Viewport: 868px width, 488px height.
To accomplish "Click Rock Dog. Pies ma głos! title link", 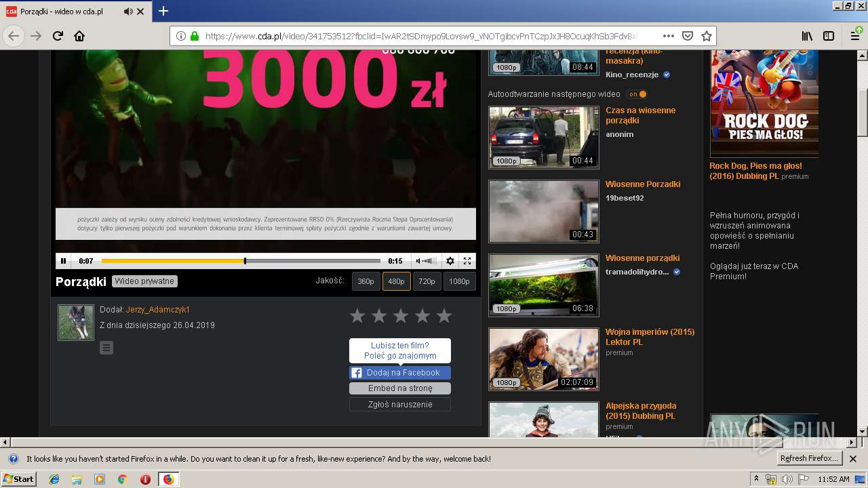I will pos(755,171).
